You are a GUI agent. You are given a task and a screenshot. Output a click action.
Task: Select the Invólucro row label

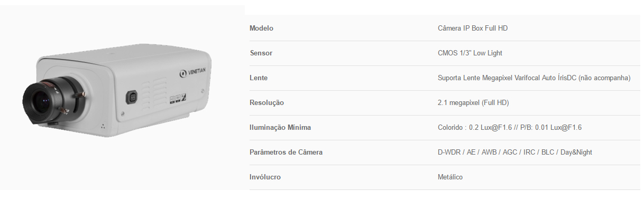tap(265, 177)
